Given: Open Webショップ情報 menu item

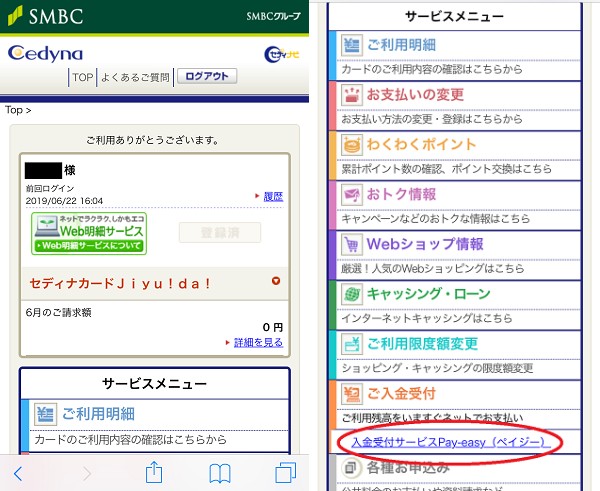Looking at the screenshot, I should (x=425, y=244).
